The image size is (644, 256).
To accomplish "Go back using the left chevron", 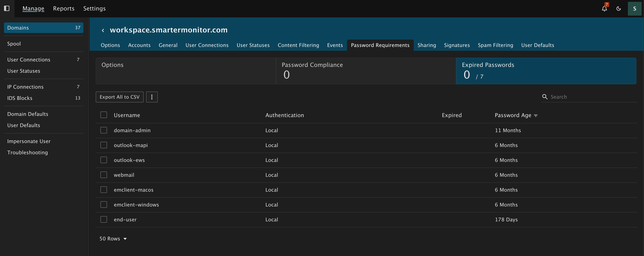I will tap(103, 30).
